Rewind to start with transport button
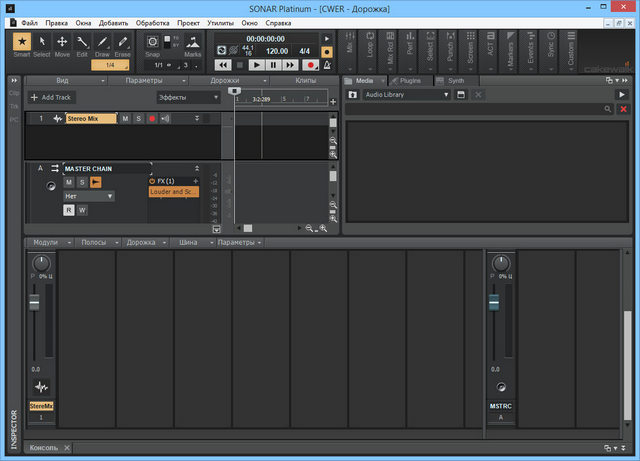The image size is (640, 461). coord(222,65)
